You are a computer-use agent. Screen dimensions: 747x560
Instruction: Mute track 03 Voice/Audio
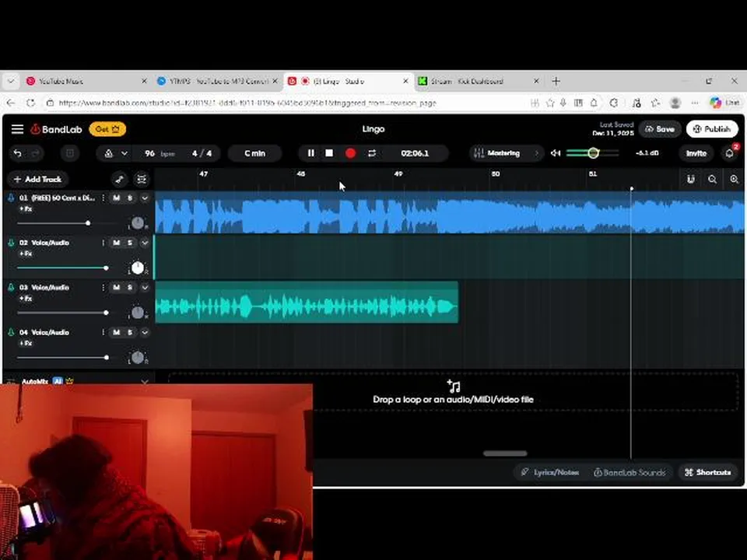click(x=116, y=288)
